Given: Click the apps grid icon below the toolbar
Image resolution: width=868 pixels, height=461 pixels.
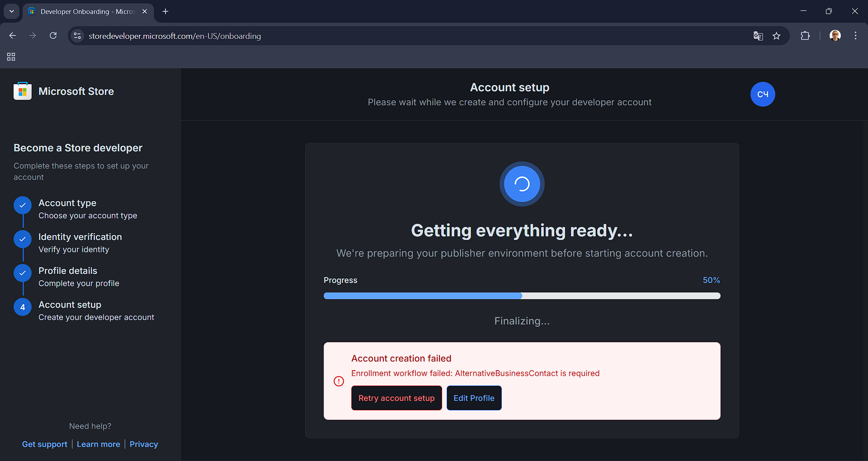Looking at the screenshot, I should tap(11, 57).
